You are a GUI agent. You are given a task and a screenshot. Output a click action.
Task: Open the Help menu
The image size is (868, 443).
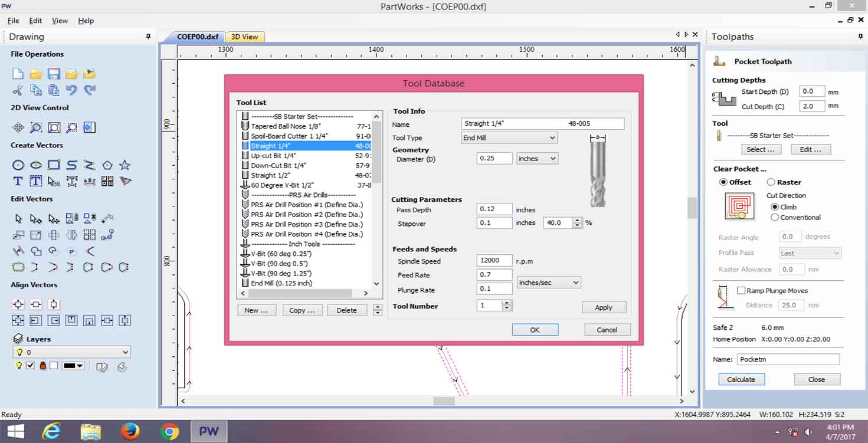point(86,21)
